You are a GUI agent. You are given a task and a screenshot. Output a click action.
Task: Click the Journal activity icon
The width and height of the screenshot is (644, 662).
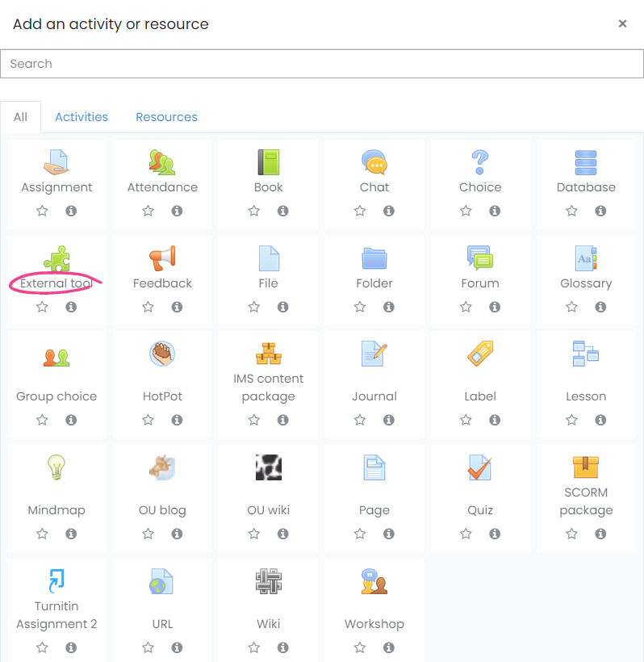tap(374, 354)
